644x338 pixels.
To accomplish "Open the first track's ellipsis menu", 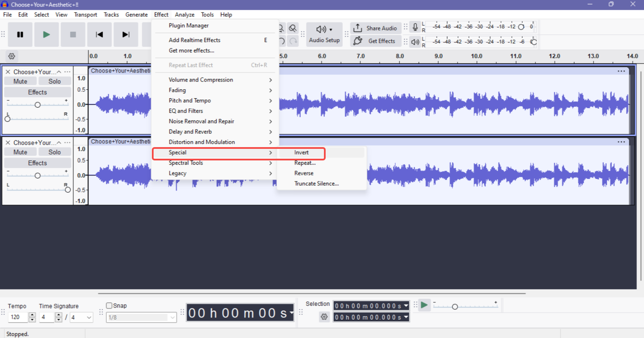I will click(x=67, y=72).
